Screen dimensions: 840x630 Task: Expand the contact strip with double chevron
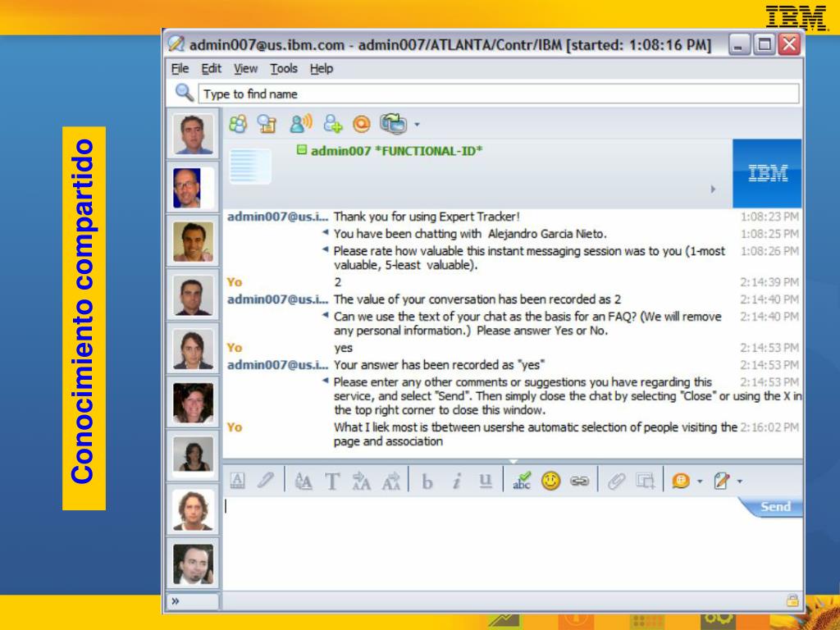tap(176, 601)
